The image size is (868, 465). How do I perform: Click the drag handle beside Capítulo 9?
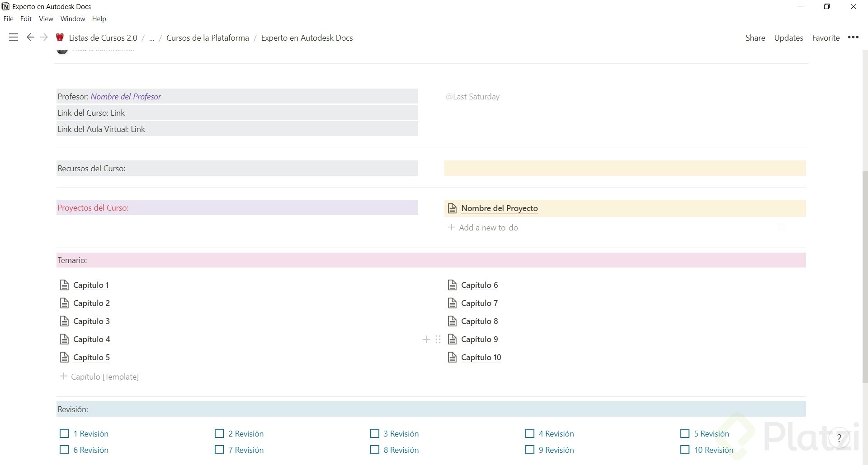pos(438,339)
